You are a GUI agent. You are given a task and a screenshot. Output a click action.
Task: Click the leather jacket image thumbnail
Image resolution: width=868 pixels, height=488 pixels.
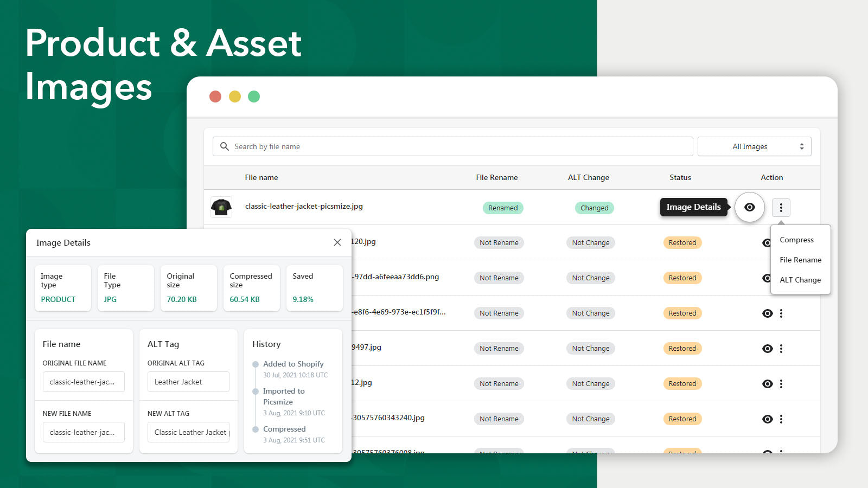pos(221,207)
